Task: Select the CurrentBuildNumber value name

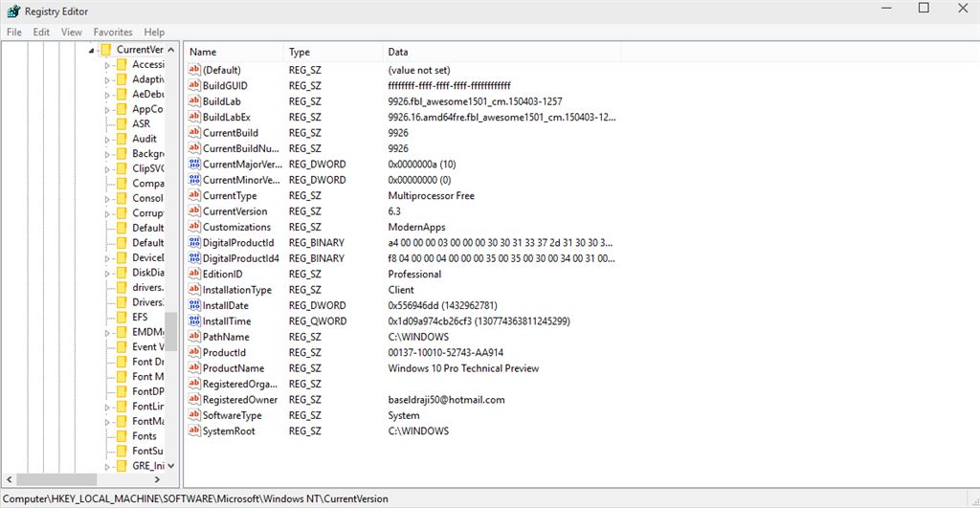Action: click(240, 148)
